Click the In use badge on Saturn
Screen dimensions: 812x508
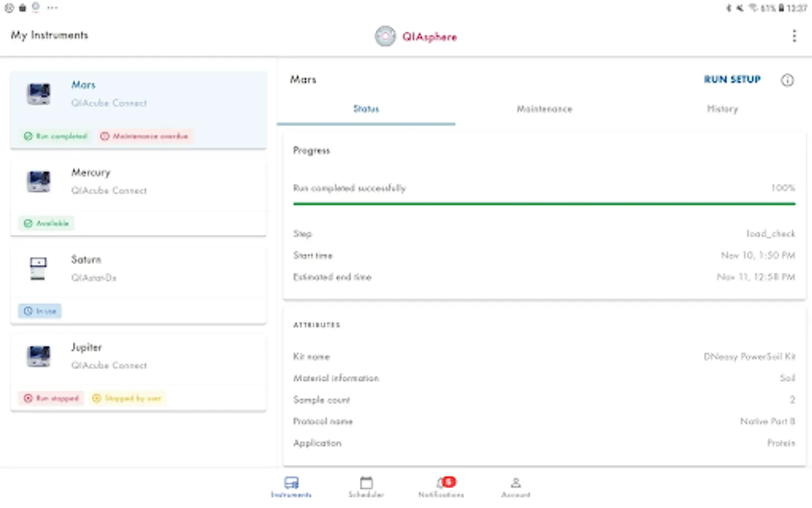click(x=40, y=311)
